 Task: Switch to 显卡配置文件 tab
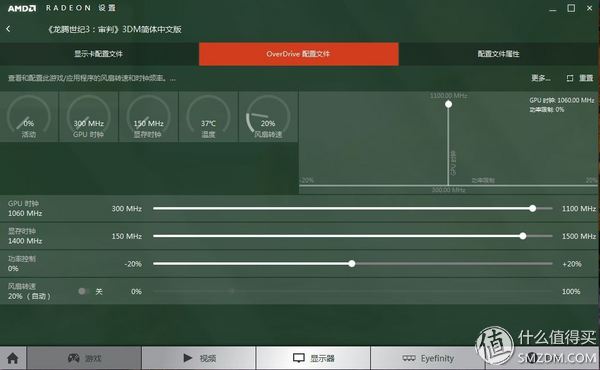point(99,54)
